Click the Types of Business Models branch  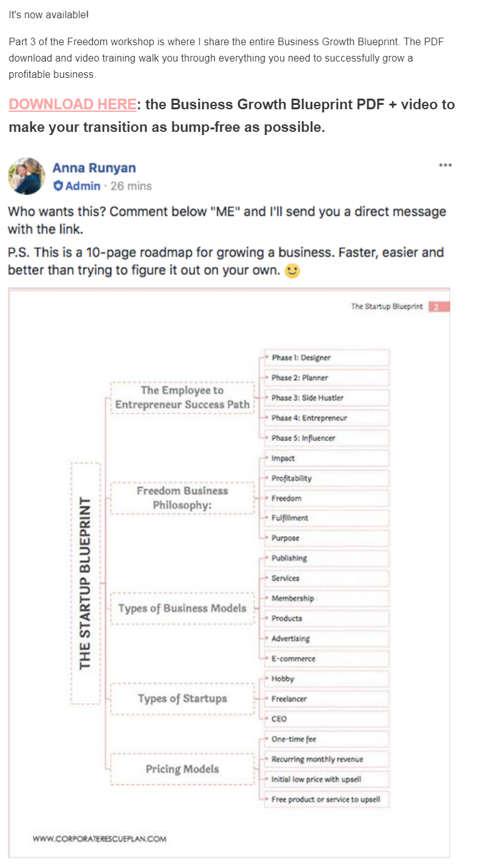pyautogui.click(x=182, y=608)
